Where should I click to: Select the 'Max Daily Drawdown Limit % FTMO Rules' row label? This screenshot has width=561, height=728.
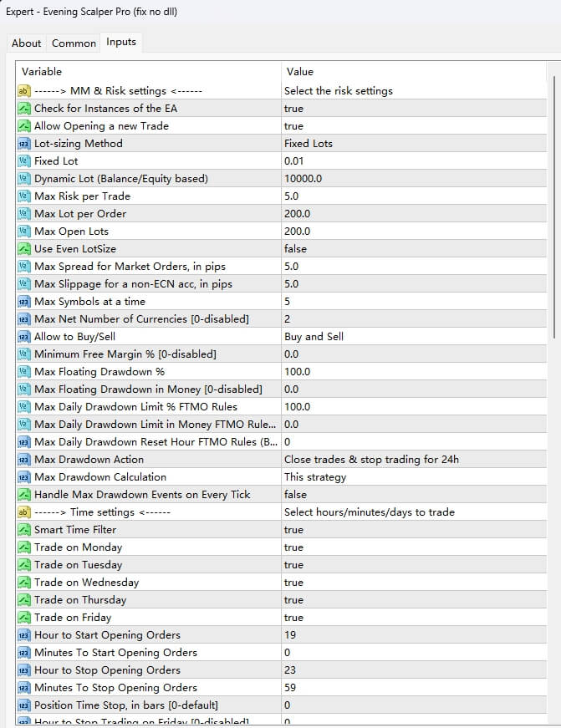pos(135,407)
